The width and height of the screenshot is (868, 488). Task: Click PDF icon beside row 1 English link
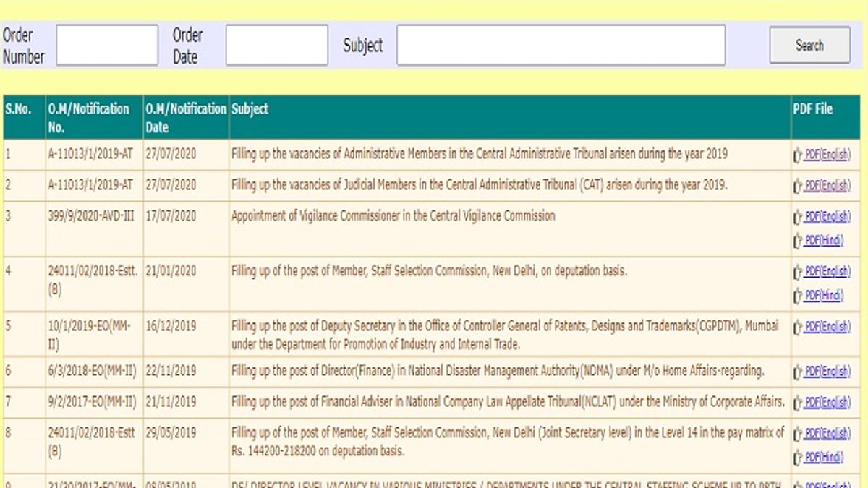point(798,155)
